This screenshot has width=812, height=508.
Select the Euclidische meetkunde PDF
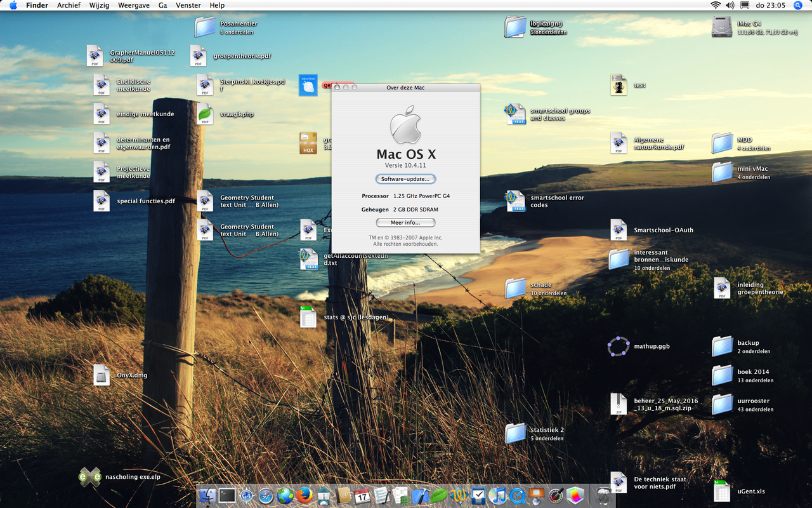[101, 85]
